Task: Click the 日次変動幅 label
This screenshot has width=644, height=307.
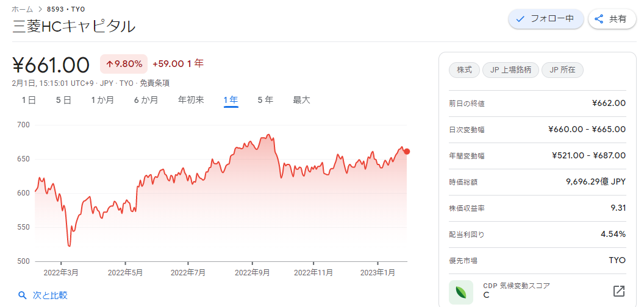Action: (x=467, y=130)
